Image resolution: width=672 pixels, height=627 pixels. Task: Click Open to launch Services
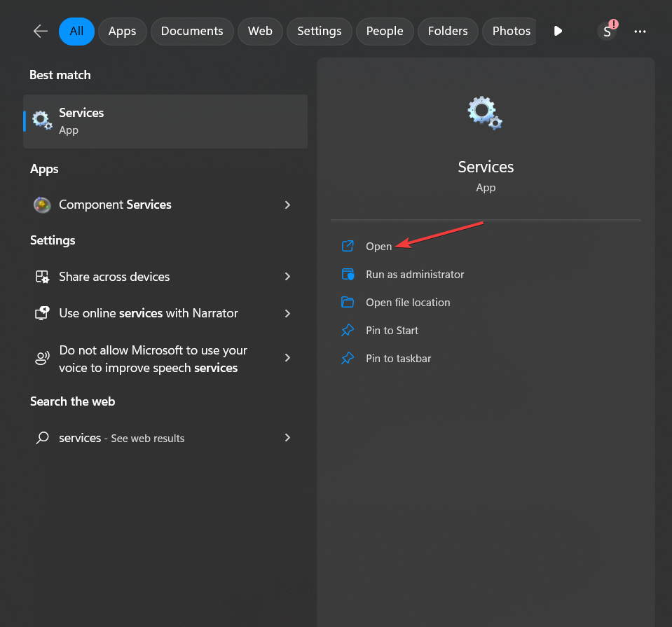tap(379, 247)
